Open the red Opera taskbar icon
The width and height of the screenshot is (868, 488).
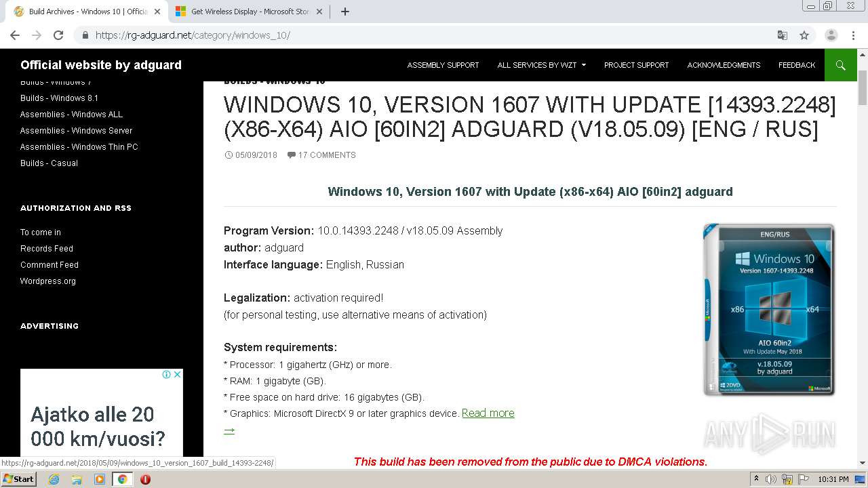click(x=145, y=479)
